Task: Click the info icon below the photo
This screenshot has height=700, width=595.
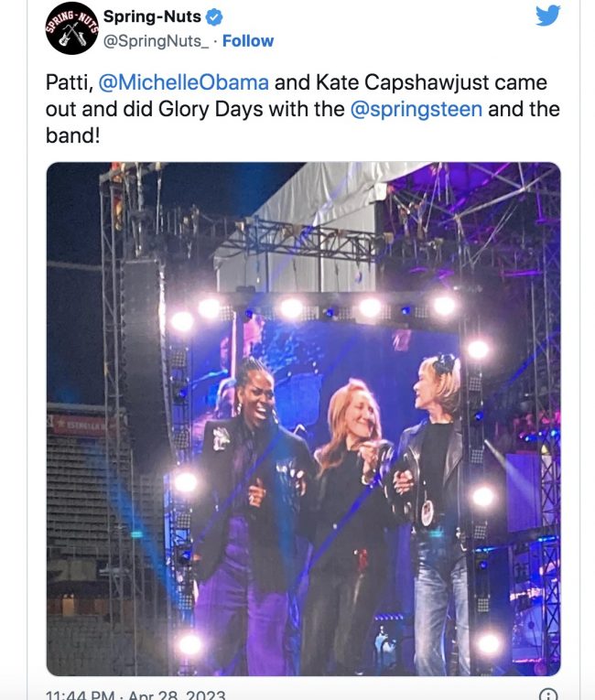Action: click(547, 695)
